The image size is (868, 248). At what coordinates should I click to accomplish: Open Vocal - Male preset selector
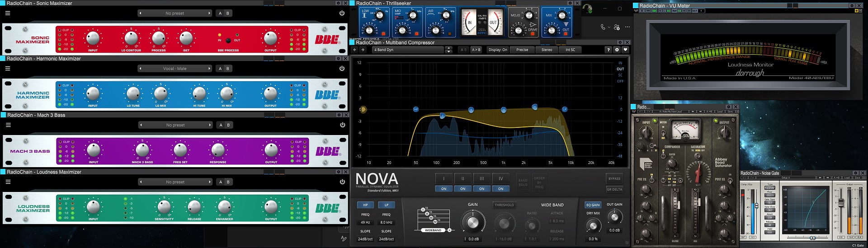175,69
